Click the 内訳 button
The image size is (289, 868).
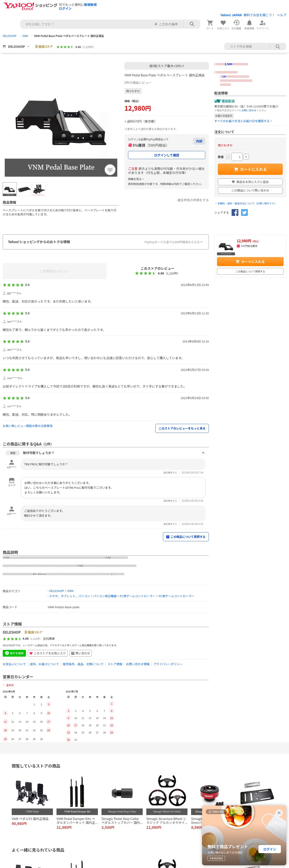199,141
